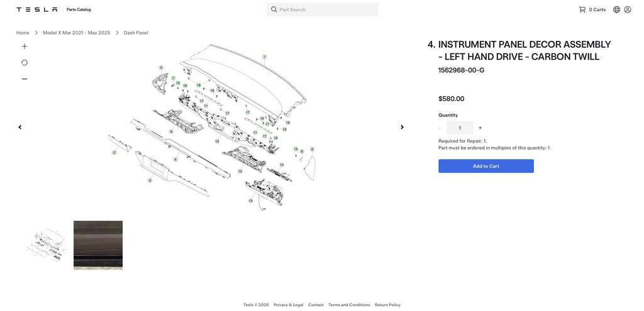The image size is (644, 311).
Task: Reset the diagram view with rotate icon
Action: [x=25, y=62]
